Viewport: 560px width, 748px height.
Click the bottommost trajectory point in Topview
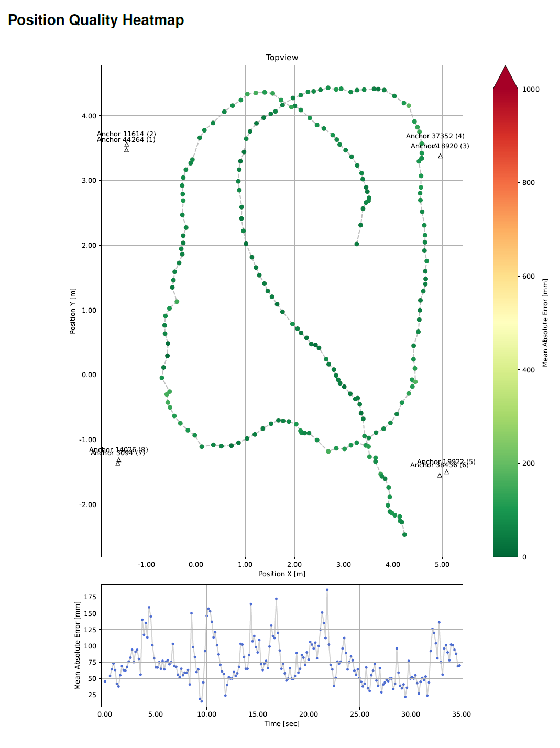[404, 535]
